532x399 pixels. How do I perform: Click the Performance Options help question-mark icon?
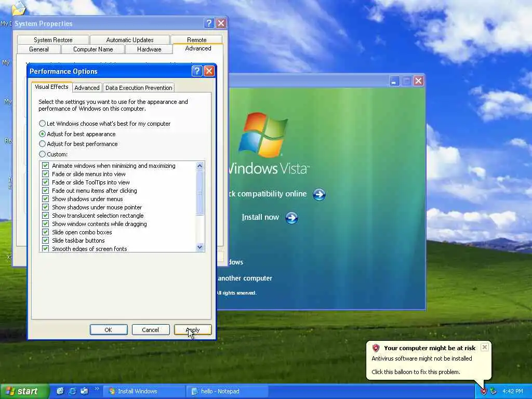coord(197,71)
